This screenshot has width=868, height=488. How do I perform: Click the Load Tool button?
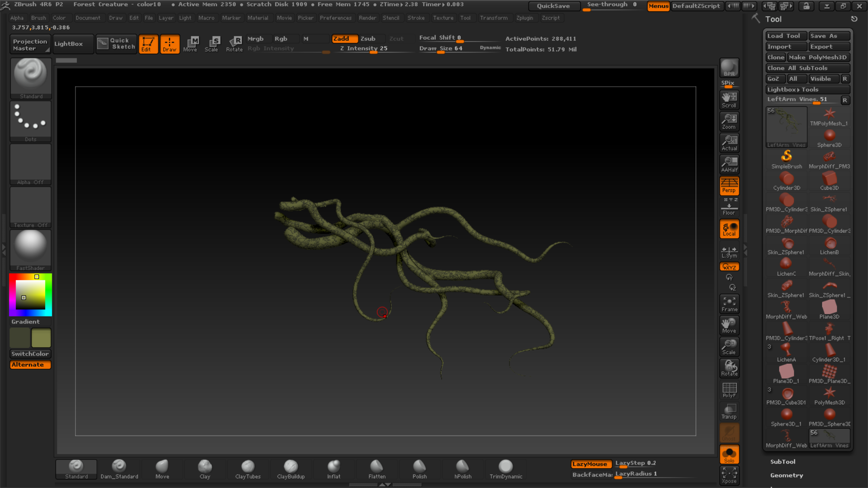(x=786, y=36)
